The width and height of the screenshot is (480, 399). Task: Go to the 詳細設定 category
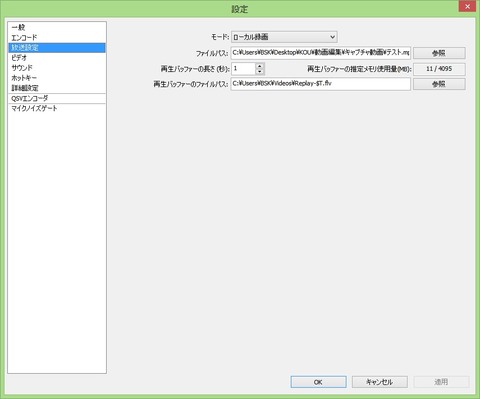click(57, 88)
